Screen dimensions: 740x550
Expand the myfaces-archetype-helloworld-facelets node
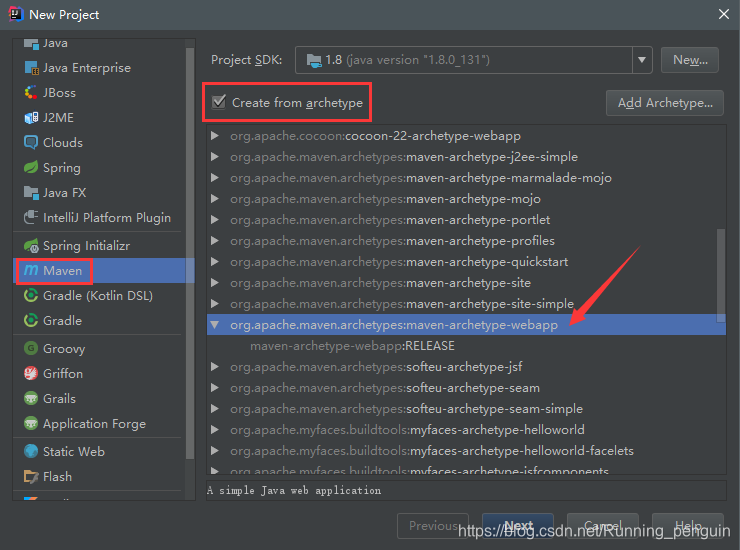click(215, 451)
